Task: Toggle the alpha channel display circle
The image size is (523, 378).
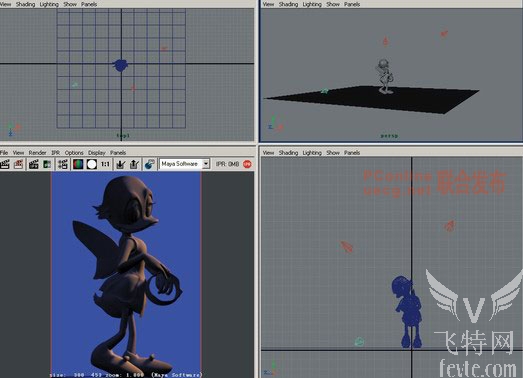Action: point(92,164)
